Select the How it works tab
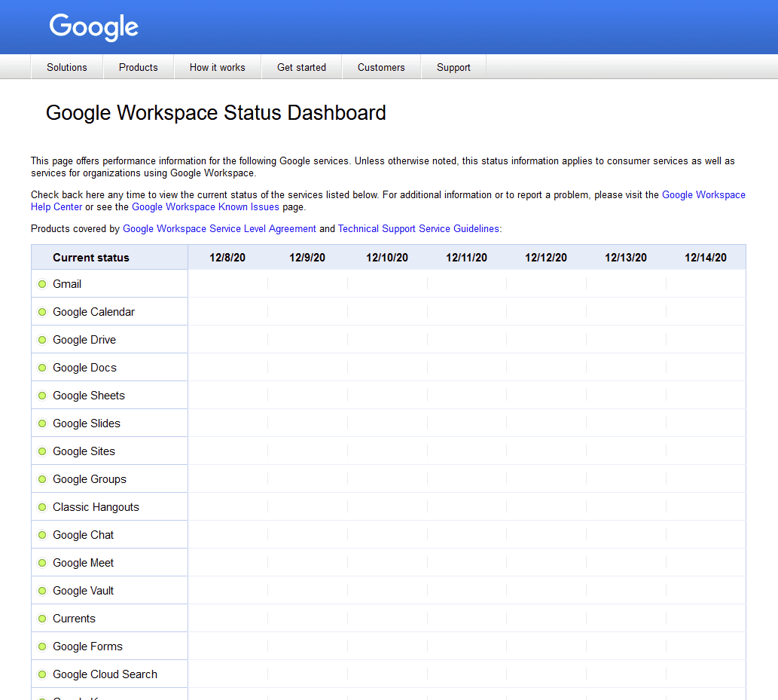Viewport: 778px width, 700px height. coord(218,67)
